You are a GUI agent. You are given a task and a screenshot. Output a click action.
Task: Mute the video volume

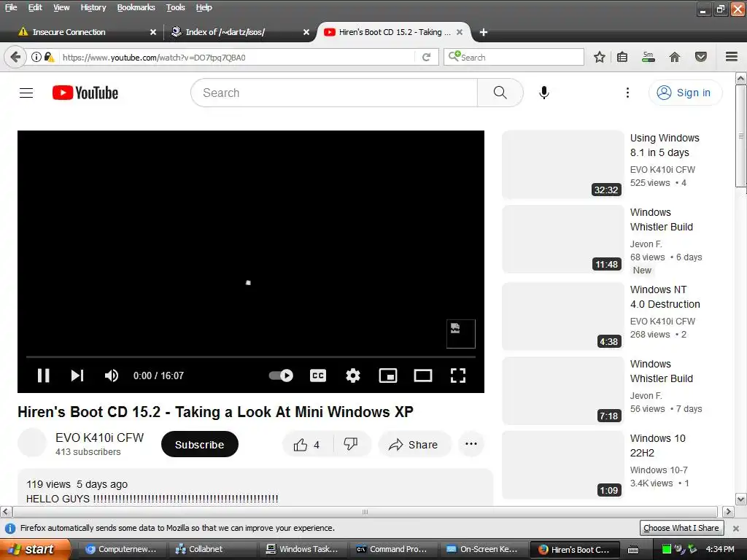pos(112,376)
